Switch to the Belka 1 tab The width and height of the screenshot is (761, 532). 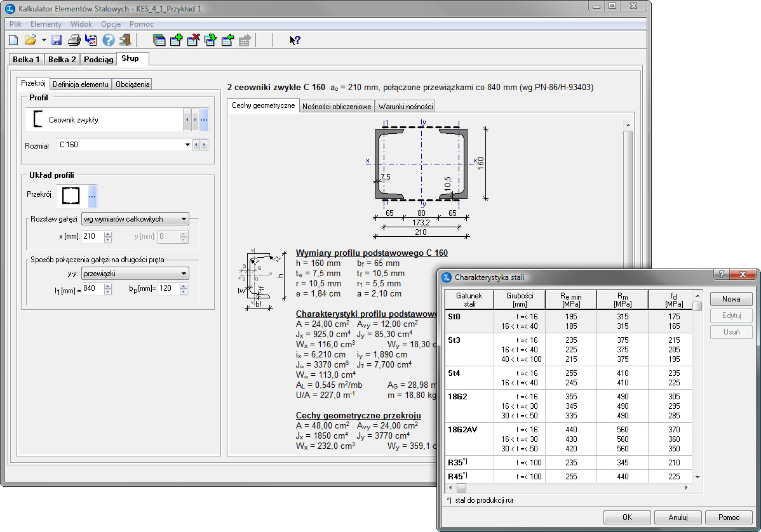26,59
